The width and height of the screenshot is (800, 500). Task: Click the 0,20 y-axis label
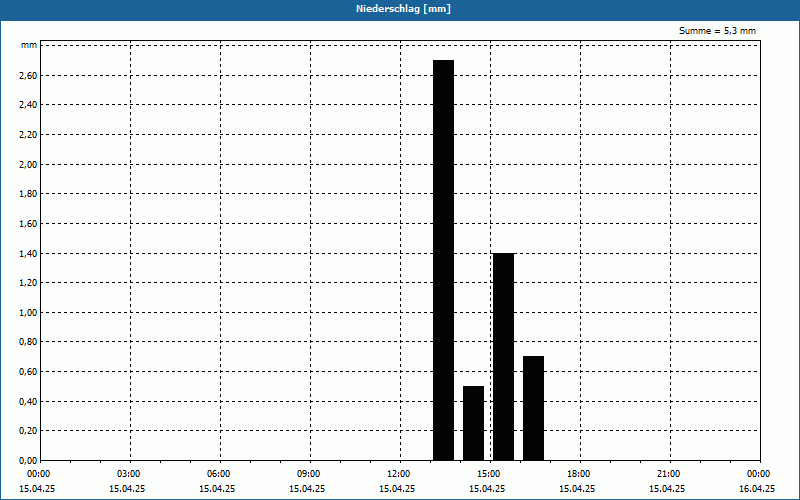(x=28, y=431)
